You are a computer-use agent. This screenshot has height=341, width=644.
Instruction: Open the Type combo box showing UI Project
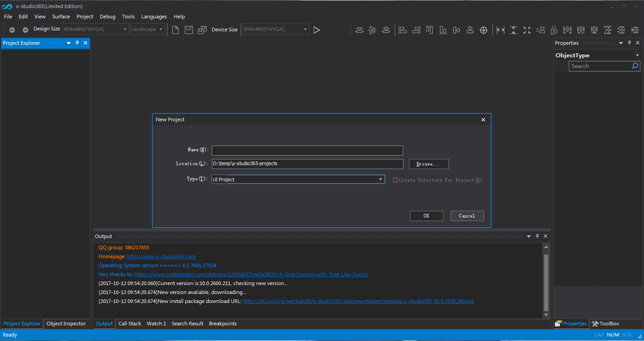click(298, 179)
